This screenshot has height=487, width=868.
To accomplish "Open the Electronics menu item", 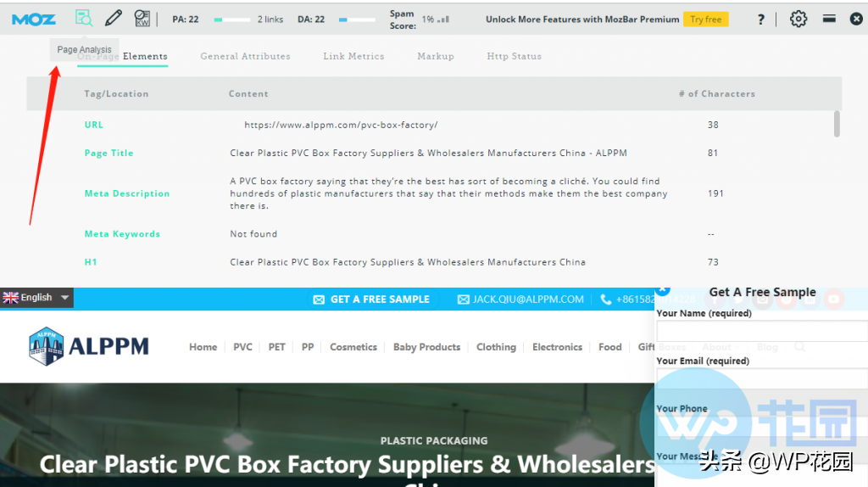I will click(x=558, y=347).
